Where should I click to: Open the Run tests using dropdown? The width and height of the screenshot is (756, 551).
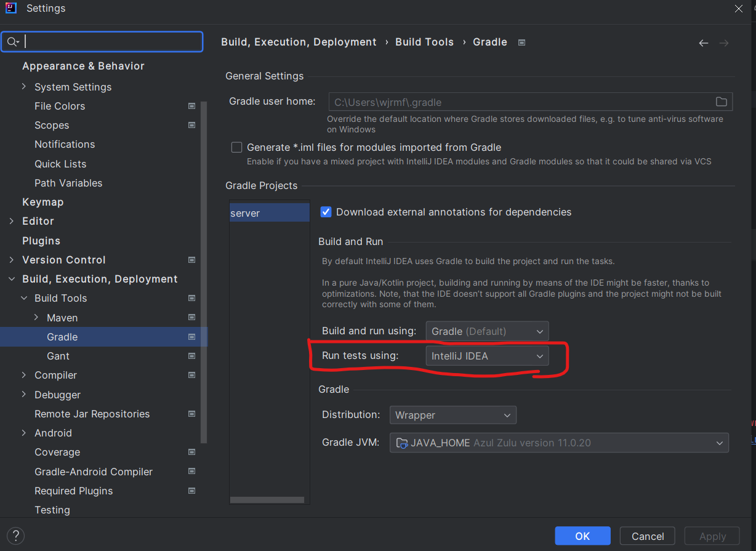(x=487, y=356)
